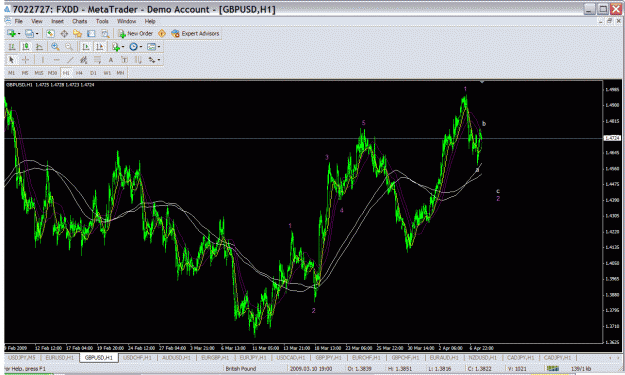Open the Data Window icon
625x375 pixels.
64,33
